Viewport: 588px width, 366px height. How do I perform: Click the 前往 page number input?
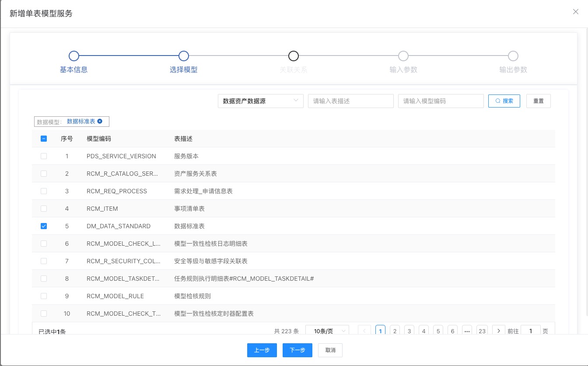pos(531,331)
